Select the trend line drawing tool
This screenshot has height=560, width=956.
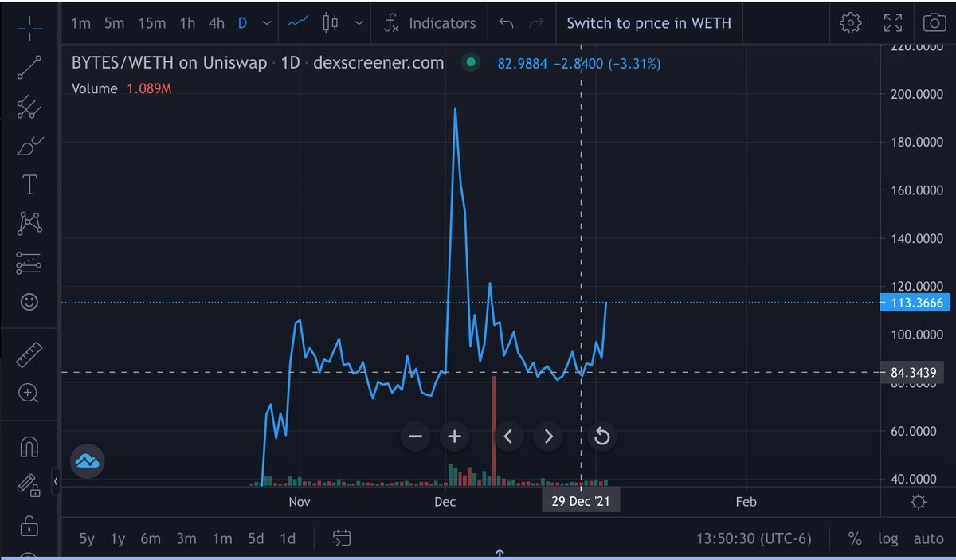(x=29, y=67)
